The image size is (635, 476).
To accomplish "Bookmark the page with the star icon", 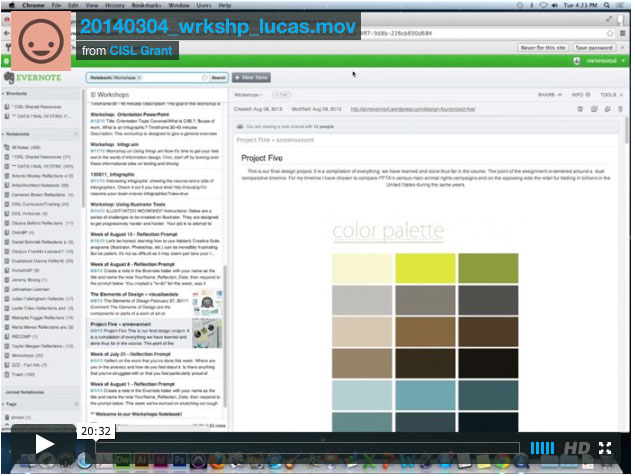I will (x=610, y=34).
